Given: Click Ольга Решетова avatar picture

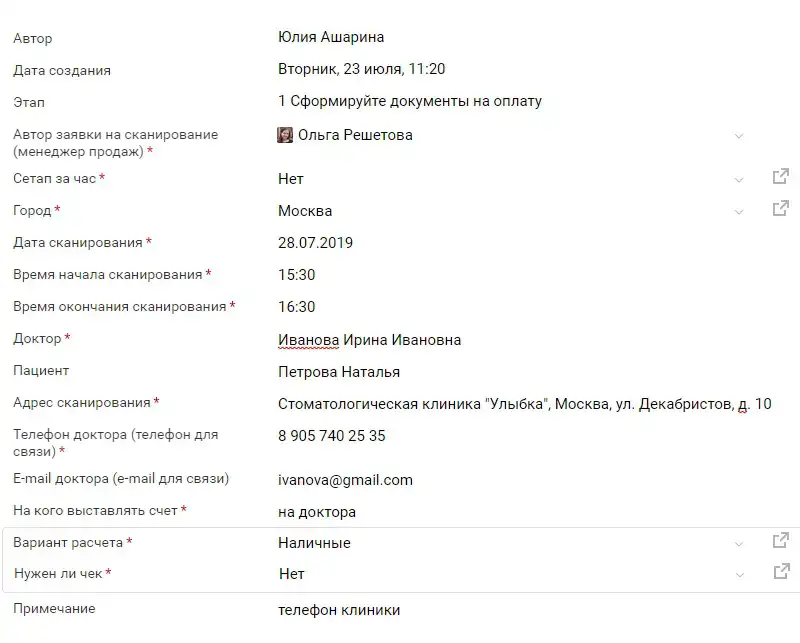Looking at the screenshot, I should (x=285, y=135).
